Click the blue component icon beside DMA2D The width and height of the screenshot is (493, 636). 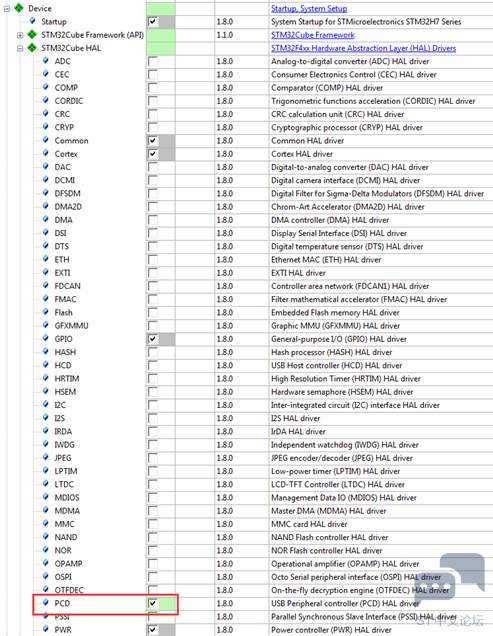pos(45,206)
